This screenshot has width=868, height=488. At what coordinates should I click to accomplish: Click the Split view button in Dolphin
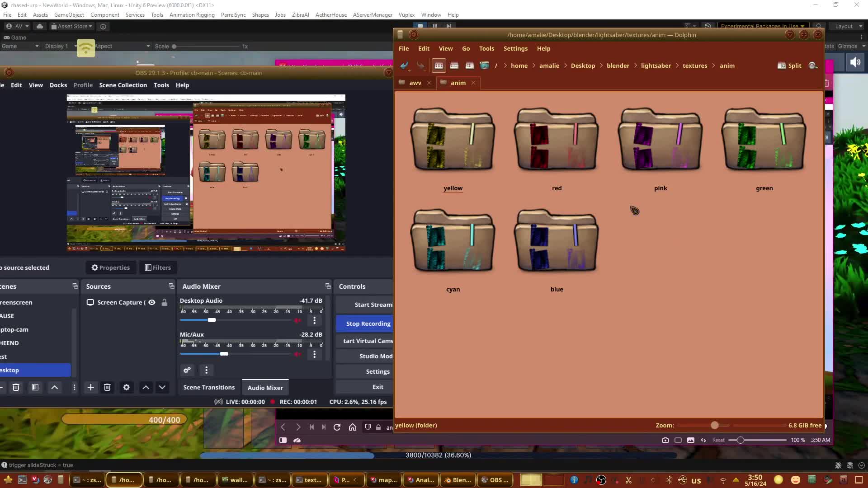click(x=789, y=66)
